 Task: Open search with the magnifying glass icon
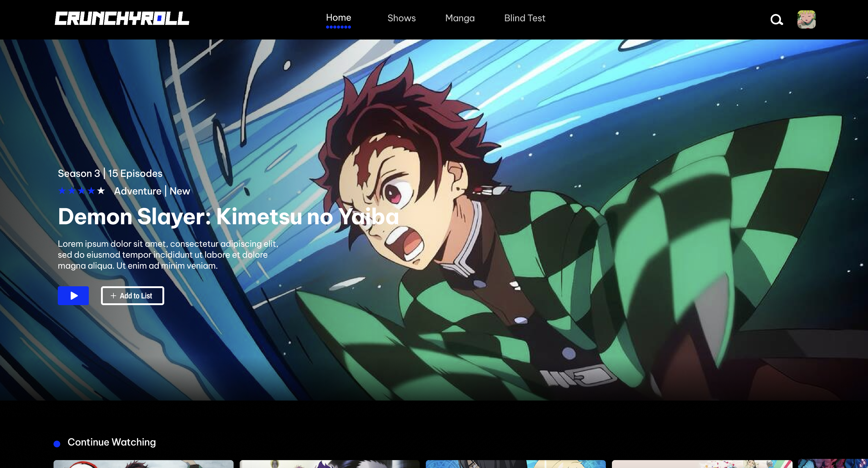[776, 19]
